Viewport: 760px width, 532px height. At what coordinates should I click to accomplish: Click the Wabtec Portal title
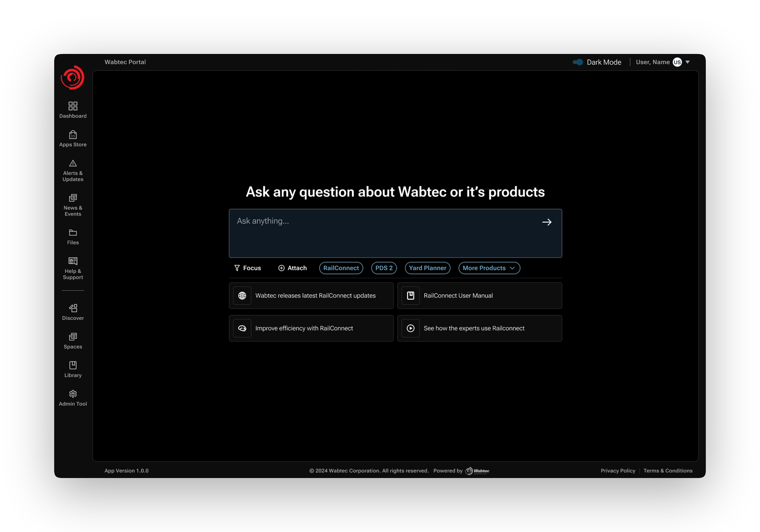click(x=125, y=62)
